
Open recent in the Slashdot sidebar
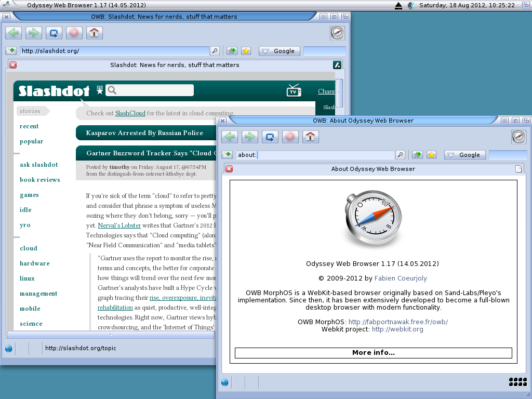pos(29,126)
